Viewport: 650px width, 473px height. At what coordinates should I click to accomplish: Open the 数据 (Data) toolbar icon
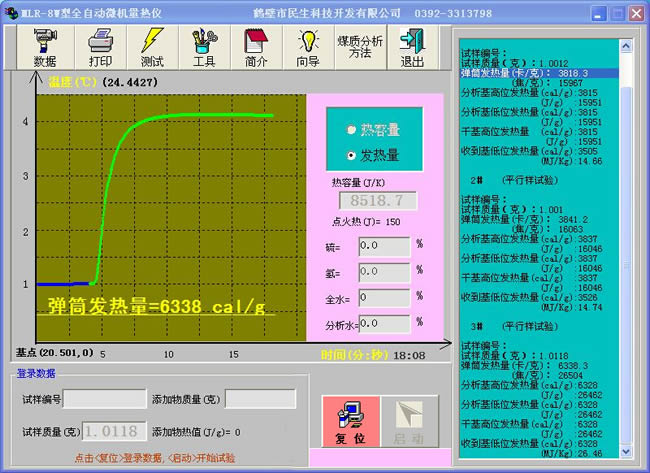pos(45,47)
